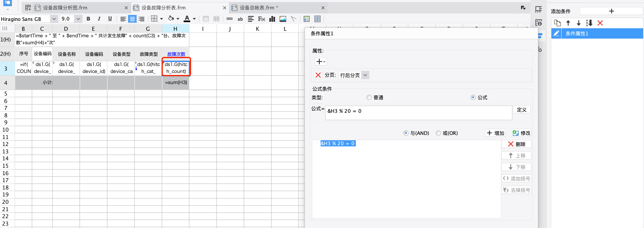Click the floating element layout icon
Image resolution: width=644 pixels, height=228 pixels.
(306, 19)
